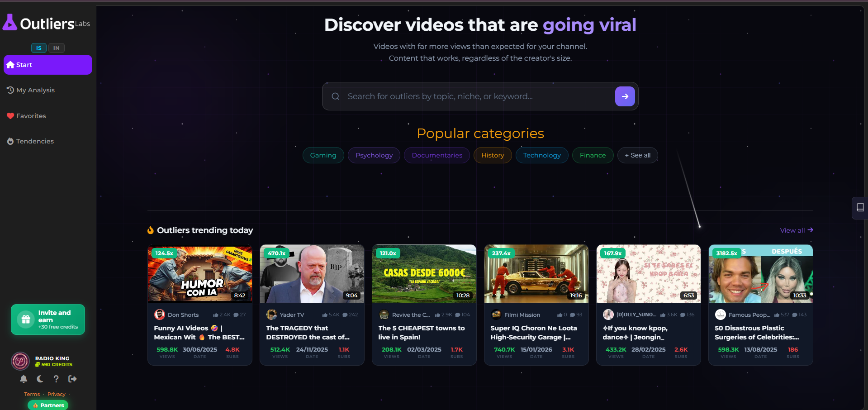Open notifications with the bell icon
This screenshot has height=410, width=868.
(24, 379)
